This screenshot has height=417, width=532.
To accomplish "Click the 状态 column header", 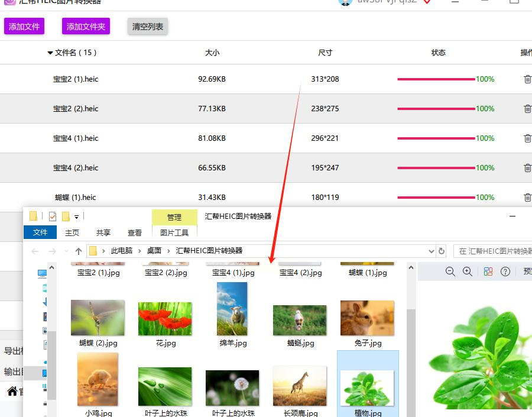I will pyautogui.click(x=439, y=53).
